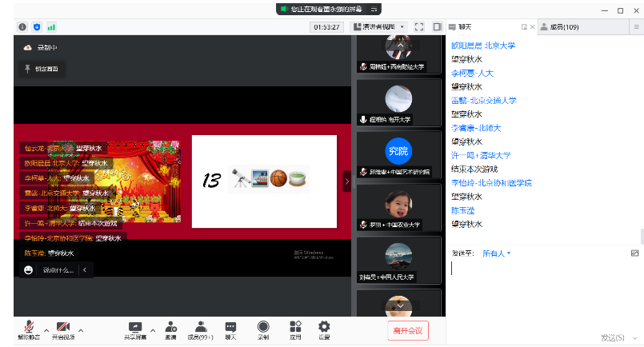Enter full screen mode

pyautogui.click(x=419, y=27)
